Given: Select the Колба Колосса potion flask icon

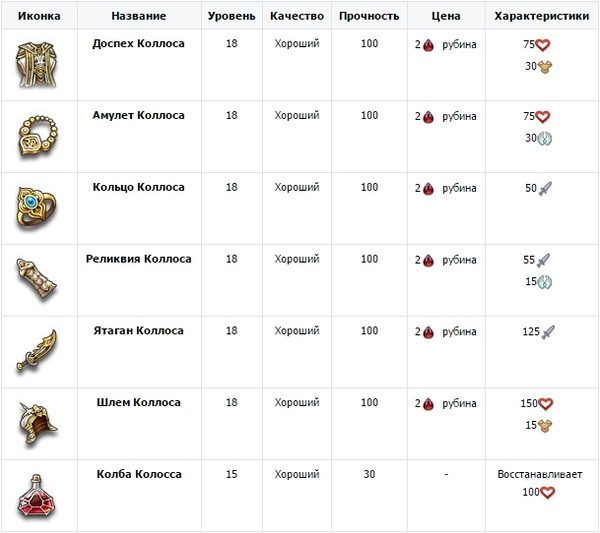Looking at the screenshot, I should click(x=37, y=496).
